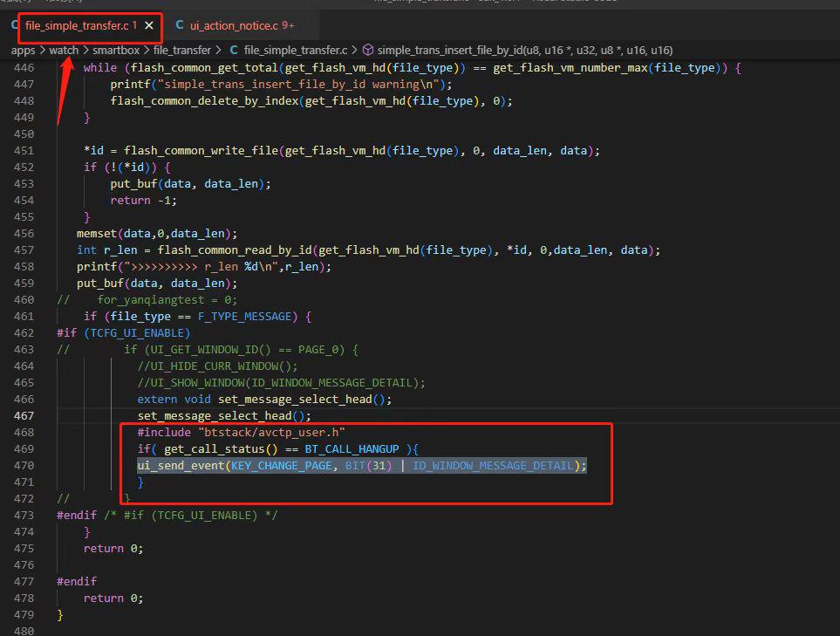The image size is (840, 636).
Task: Switch to the file_simple_transfer.c tab
Action: (80, 25)
